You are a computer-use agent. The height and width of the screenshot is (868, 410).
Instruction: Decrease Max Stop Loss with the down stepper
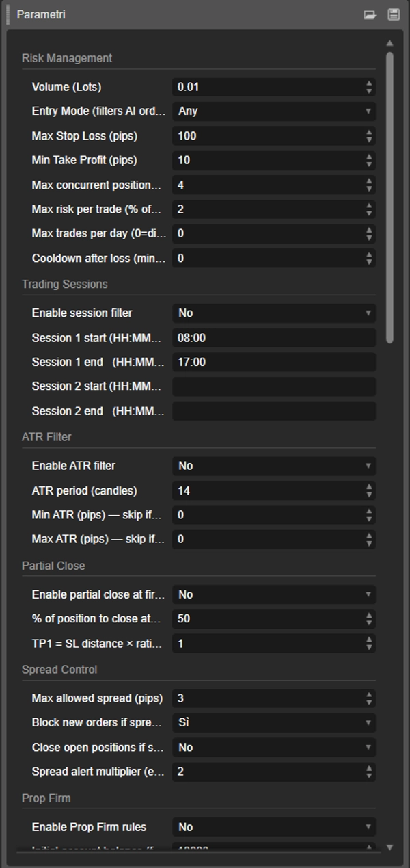[370, 140]
